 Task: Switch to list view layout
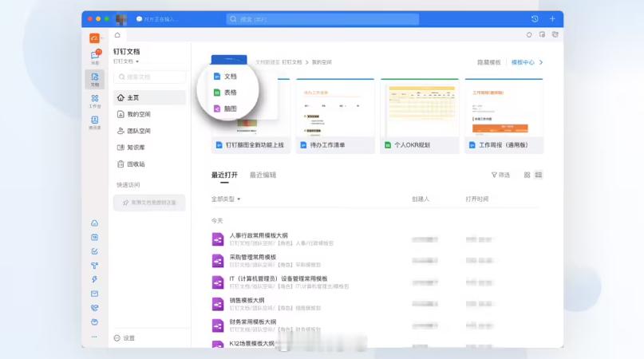[x=539, y=175]
